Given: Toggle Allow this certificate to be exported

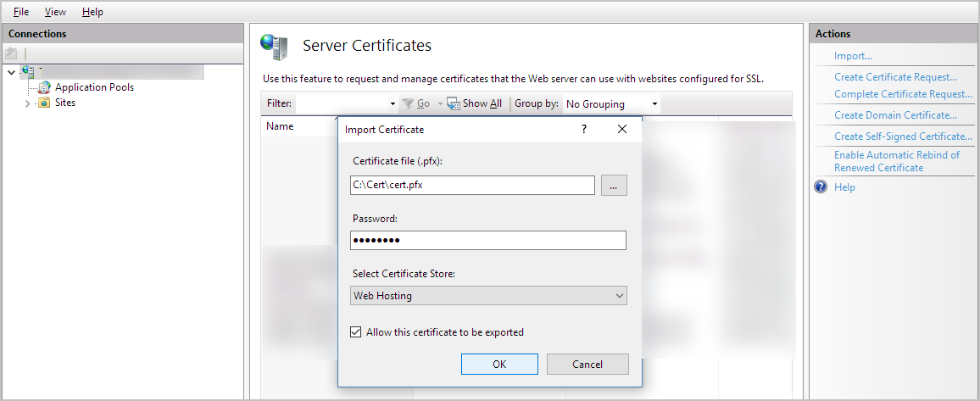Looking at the screenshot, I should tap(356, 332).
